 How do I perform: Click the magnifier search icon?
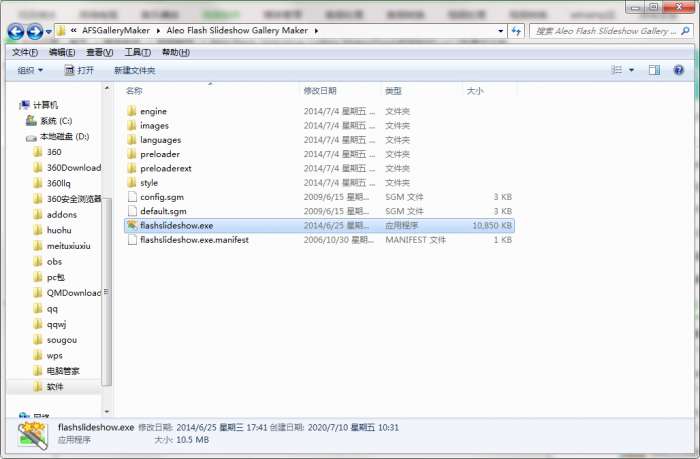tap(685, 31)
